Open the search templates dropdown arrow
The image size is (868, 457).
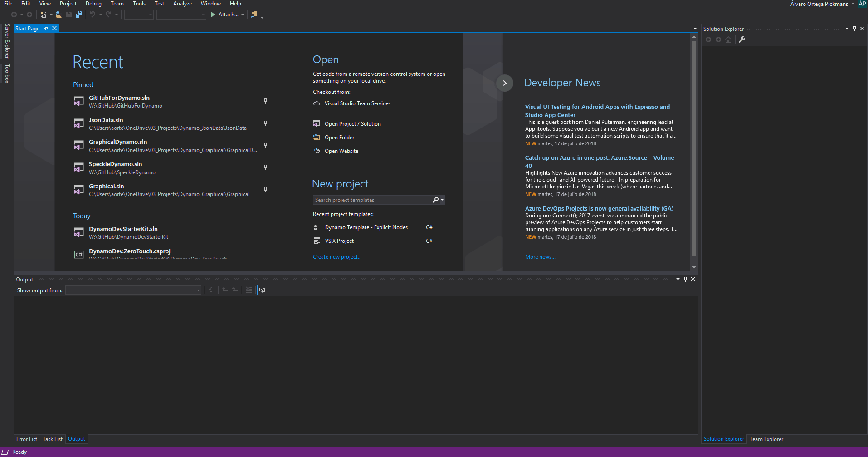[442, 200]
